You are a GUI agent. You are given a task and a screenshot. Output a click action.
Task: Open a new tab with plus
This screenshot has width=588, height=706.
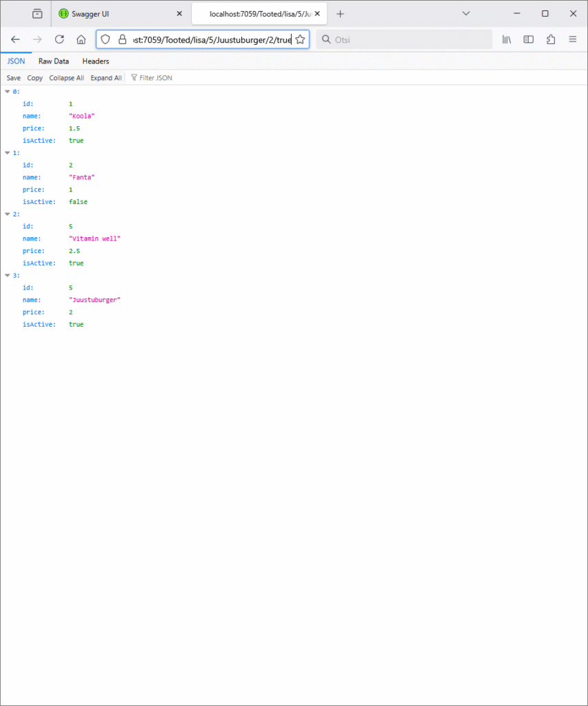pos(340,14)
